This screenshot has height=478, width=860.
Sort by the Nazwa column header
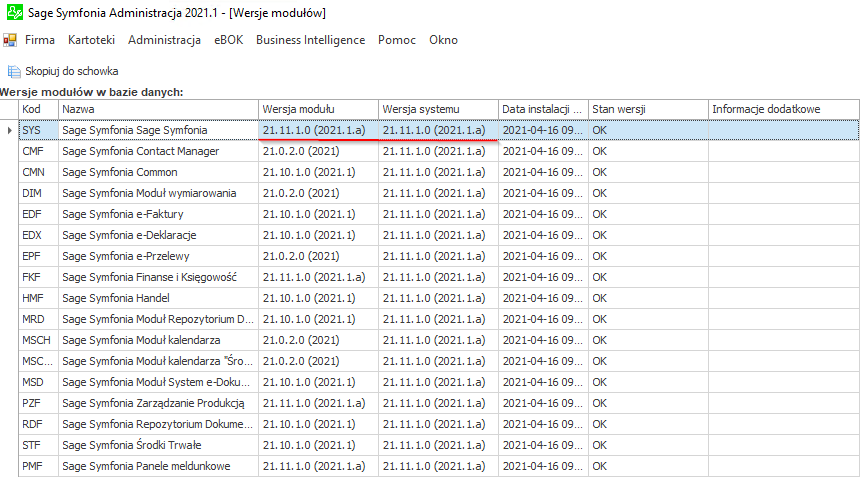[159, 109]
